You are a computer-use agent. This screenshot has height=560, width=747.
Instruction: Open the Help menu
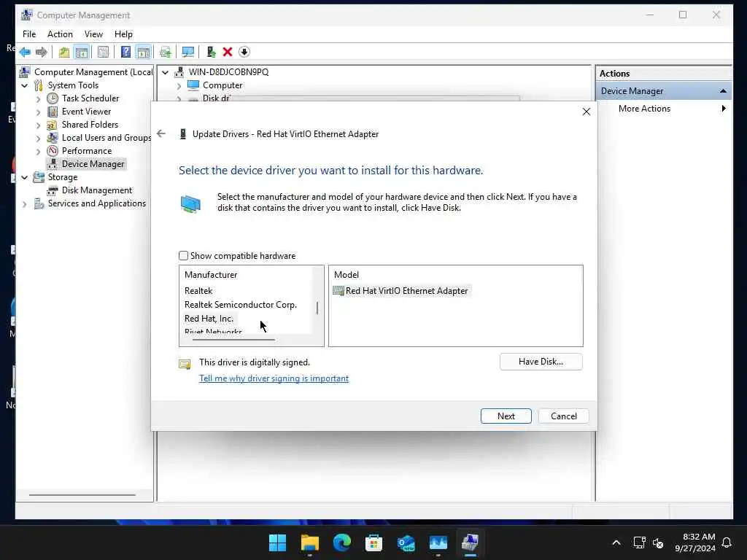point(123,34)
